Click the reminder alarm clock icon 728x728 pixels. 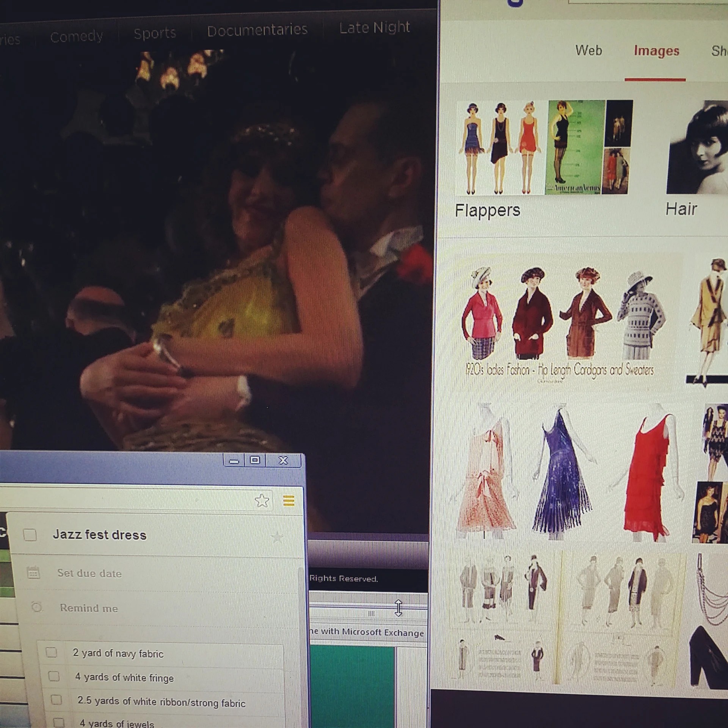click(x=37, y=607)
